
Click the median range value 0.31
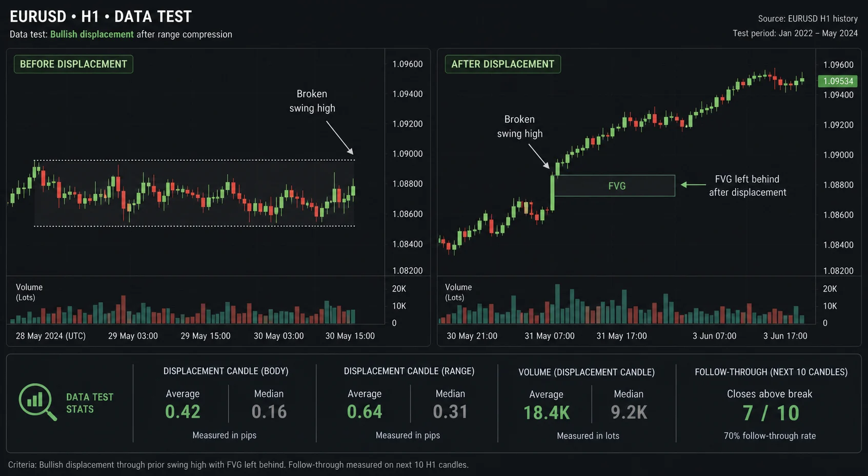coord(450,411)
